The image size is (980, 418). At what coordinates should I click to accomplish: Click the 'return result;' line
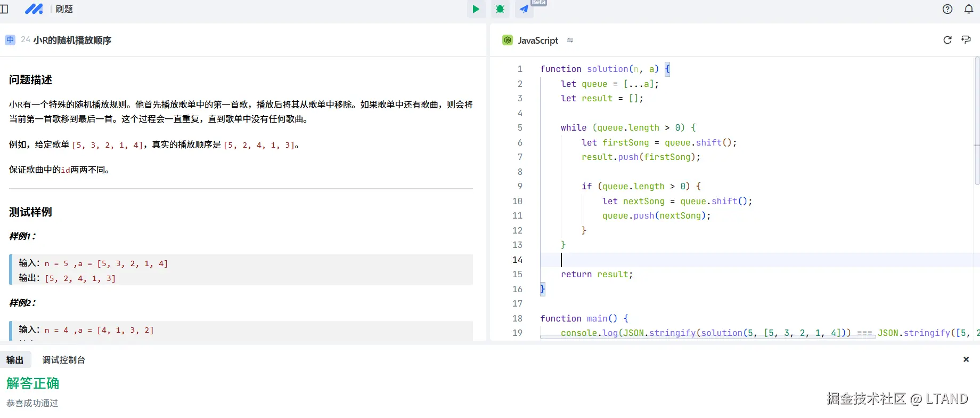pos(597,274)
